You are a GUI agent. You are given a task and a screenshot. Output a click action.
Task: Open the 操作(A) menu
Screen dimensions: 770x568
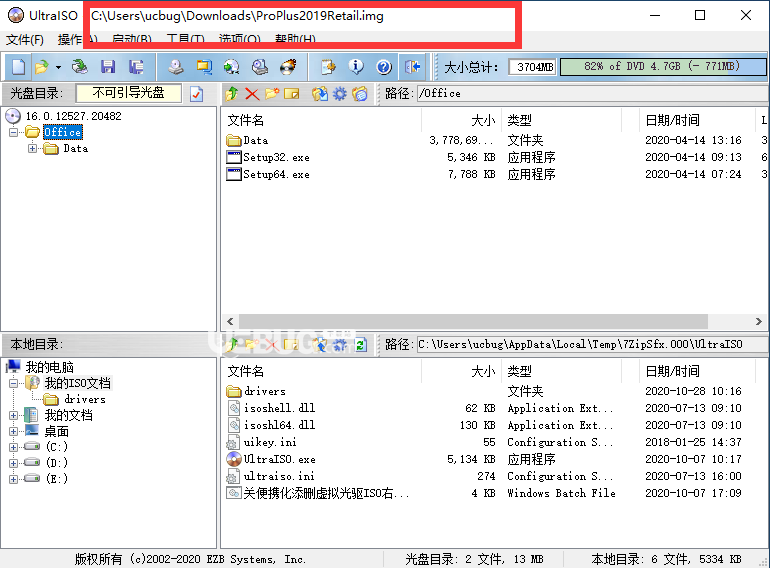[78, 39]
